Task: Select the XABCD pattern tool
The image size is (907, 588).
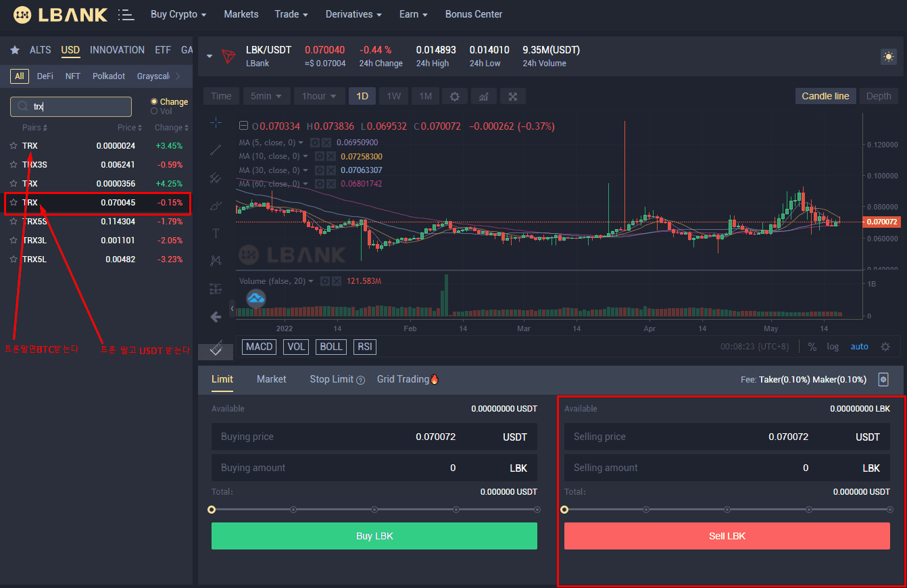Action: point(216,260)
